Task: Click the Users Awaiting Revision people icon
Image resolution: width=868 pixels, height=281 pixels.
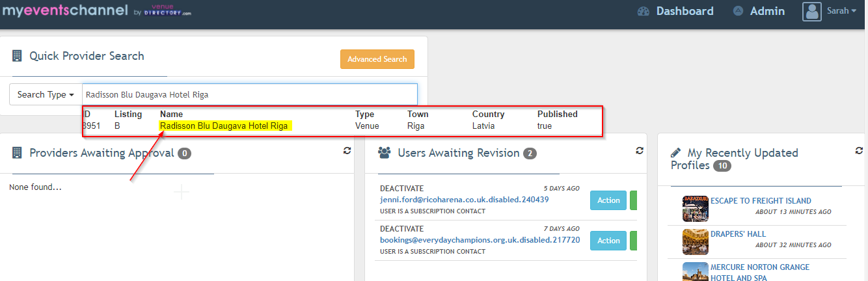Action: pyautogui.click(x=385, y=153)
